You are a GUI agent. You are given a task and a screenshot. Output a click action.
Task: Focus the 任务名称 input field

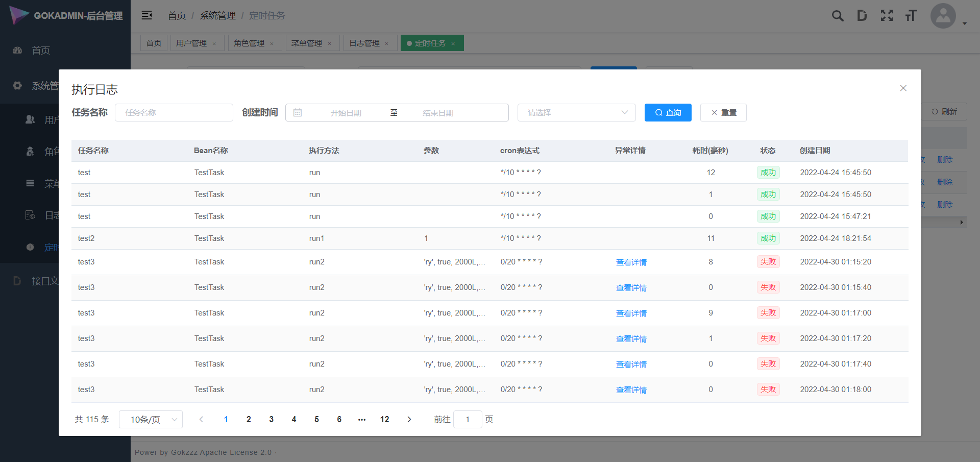point(174,113)
